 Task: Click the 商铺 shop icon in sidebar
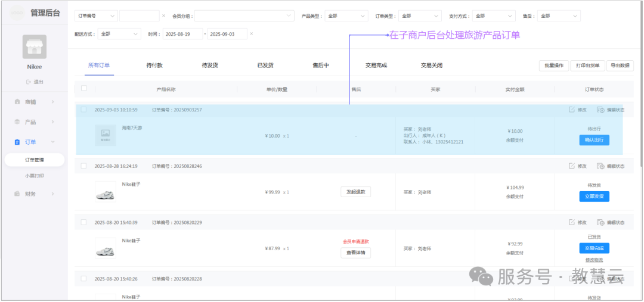coord(18,102)
